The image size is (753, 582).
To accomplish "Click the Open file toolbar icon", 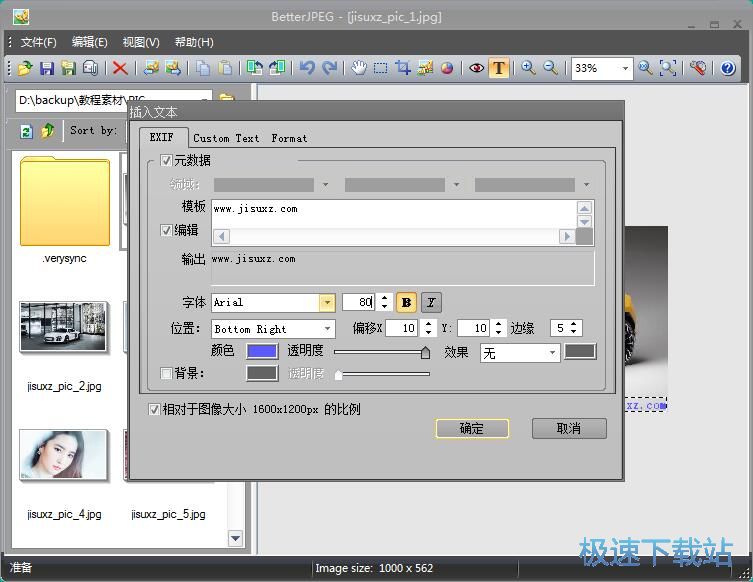I will [25, 68].
